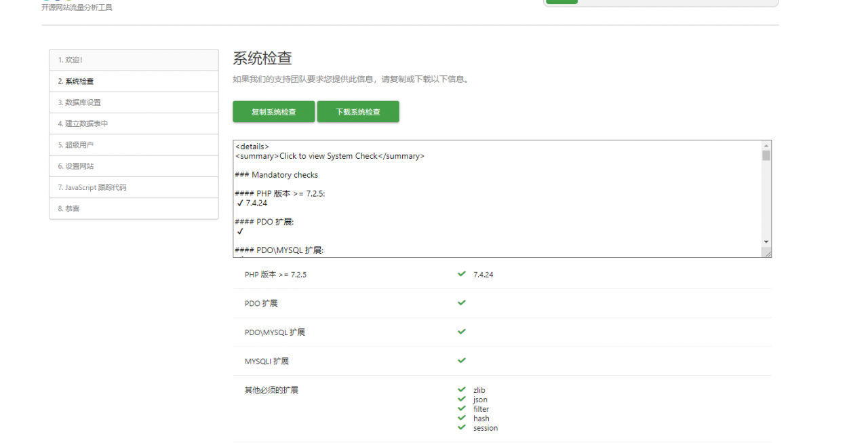Image resolution: width=868 pixels, height=443 pixels.
Task: Click the 'MYSQLI 扩展' table label
Action: point(267,361)
